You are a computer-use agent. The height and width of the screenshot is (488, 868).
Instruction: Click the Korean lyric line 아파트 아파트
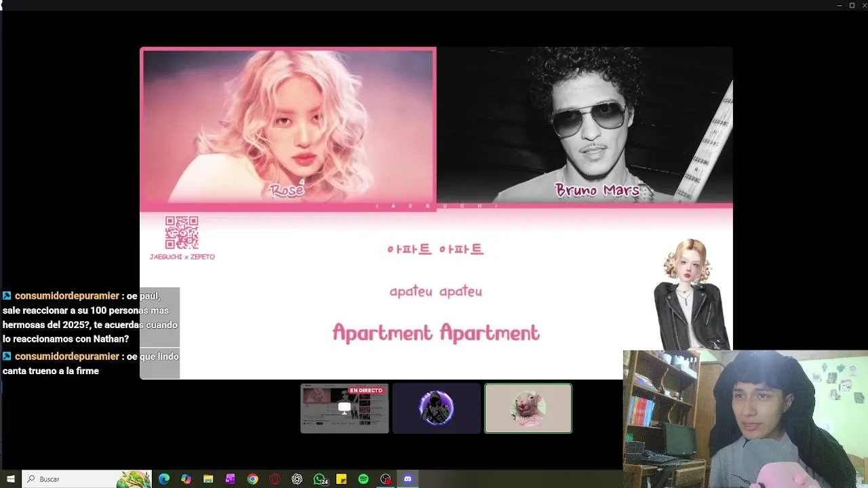(435, 249)
